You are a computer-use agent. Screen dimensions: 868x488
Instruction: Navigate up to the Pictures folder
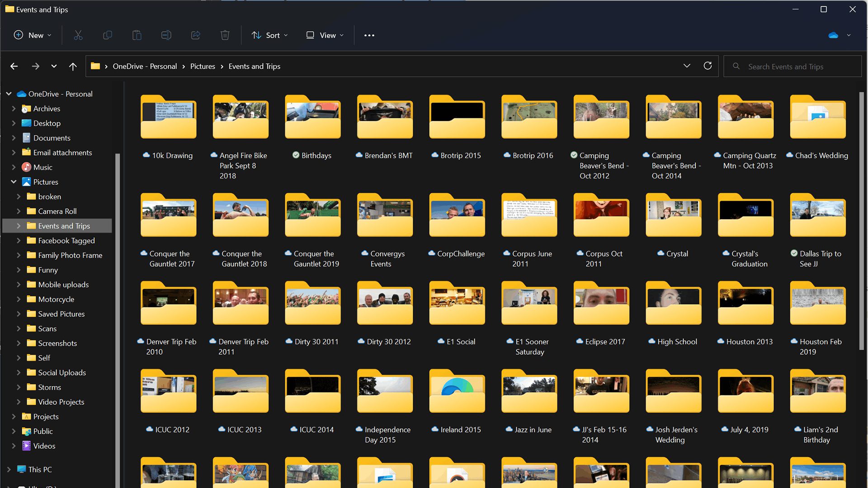(x=73, y=66)
